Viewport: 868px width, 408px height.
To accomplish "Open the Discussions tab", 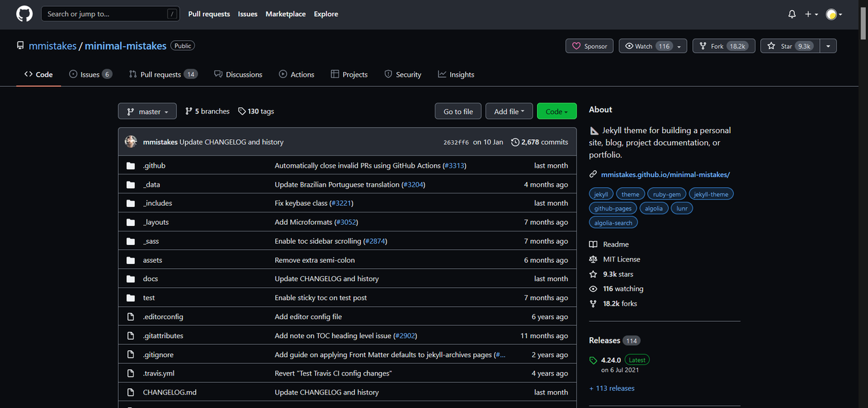I will click(238, 75).
